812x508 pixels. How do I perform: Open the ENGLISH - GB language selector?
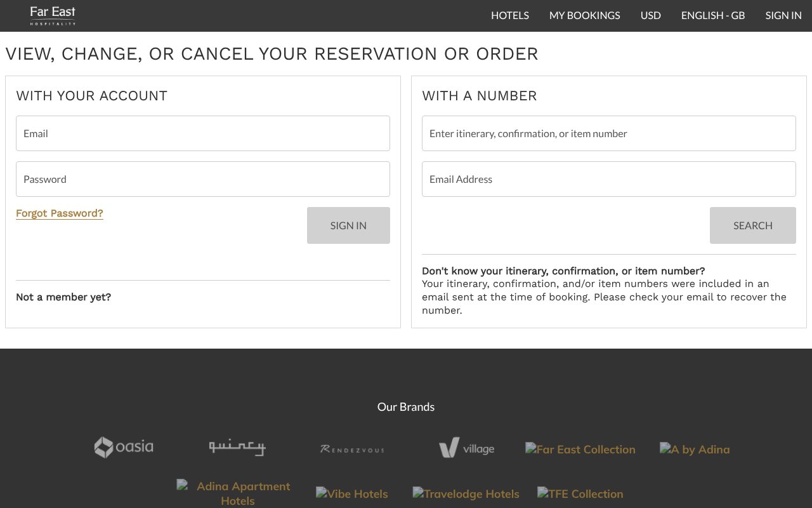pos(712,15)
